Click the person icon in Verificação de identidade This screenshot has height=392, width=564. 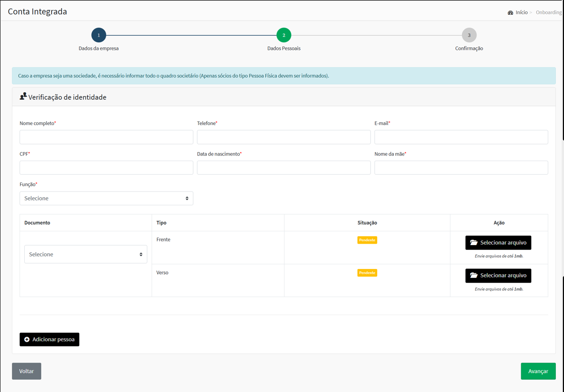pyautogui.click(x=23, y=96)
